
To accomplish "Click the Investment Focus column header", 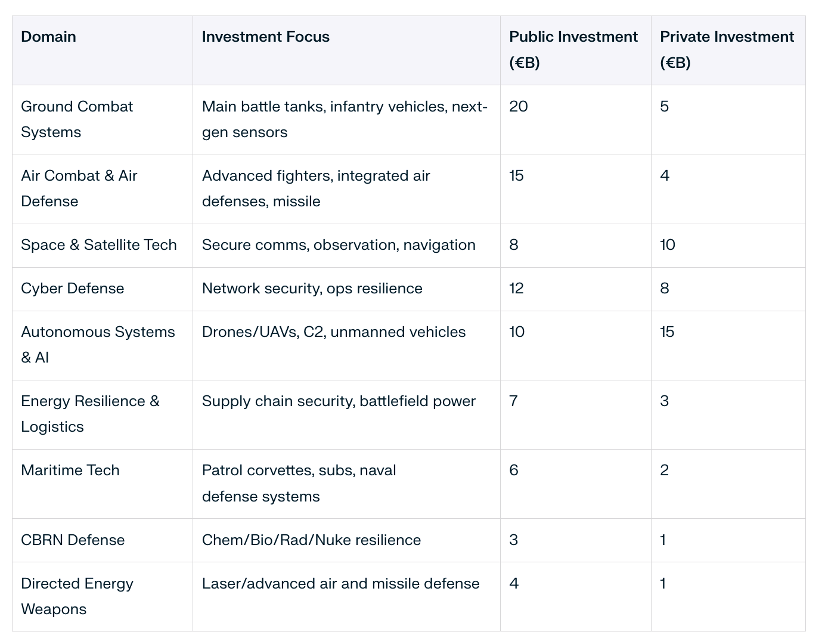I will click(266, 37).
